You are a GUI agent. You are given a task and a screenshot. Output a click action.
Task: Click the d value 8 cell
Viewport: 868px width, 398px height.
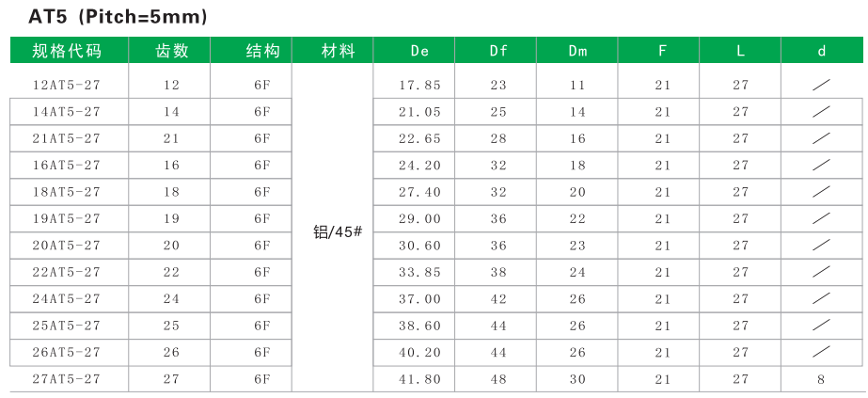(821, 378)
